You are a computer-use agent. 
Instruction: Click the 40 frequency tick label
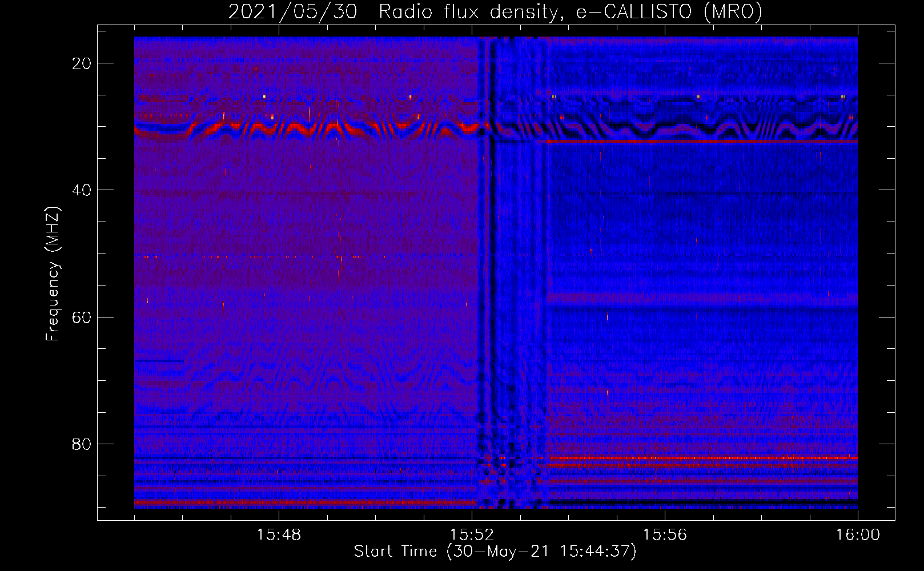pyautogui.click(x=82, y=190)
